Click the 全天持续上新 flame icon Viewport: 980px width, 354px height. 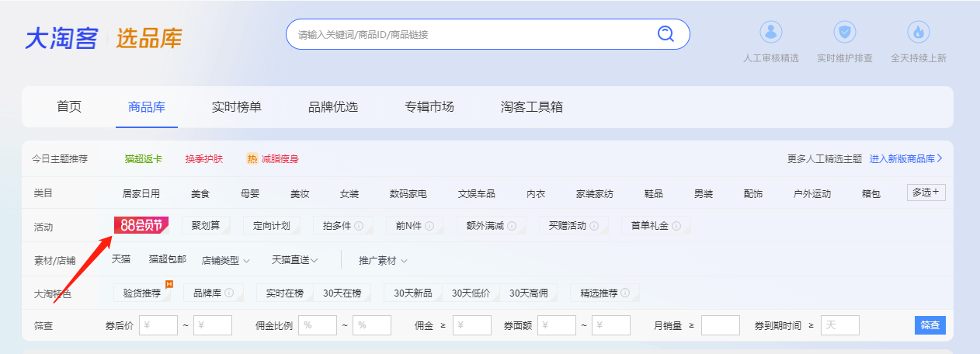(919, 32)
